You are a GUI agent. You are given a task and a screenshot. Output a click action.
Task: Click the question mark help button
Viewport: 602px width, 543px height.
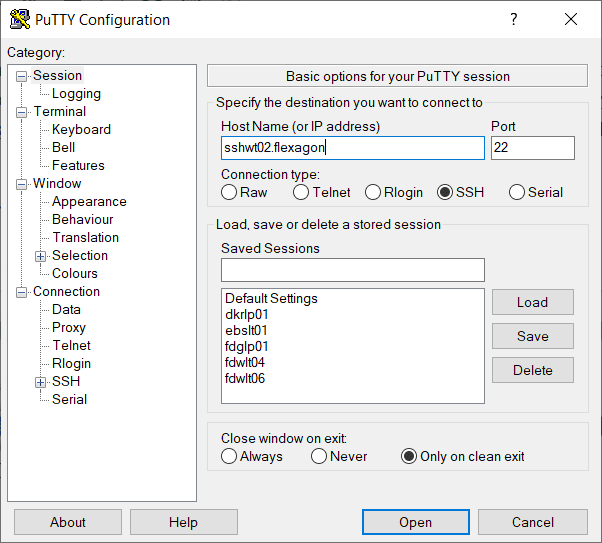(514, 19)
